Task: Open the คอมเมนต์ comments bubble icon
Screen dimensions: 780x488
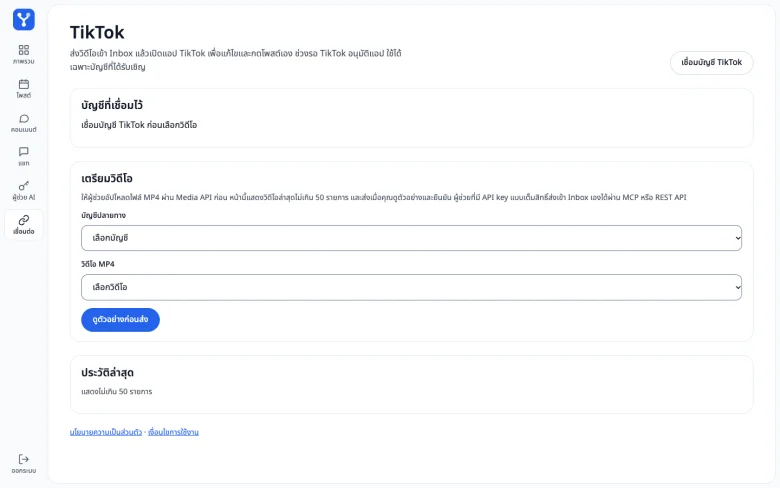Action: [23, 118]
